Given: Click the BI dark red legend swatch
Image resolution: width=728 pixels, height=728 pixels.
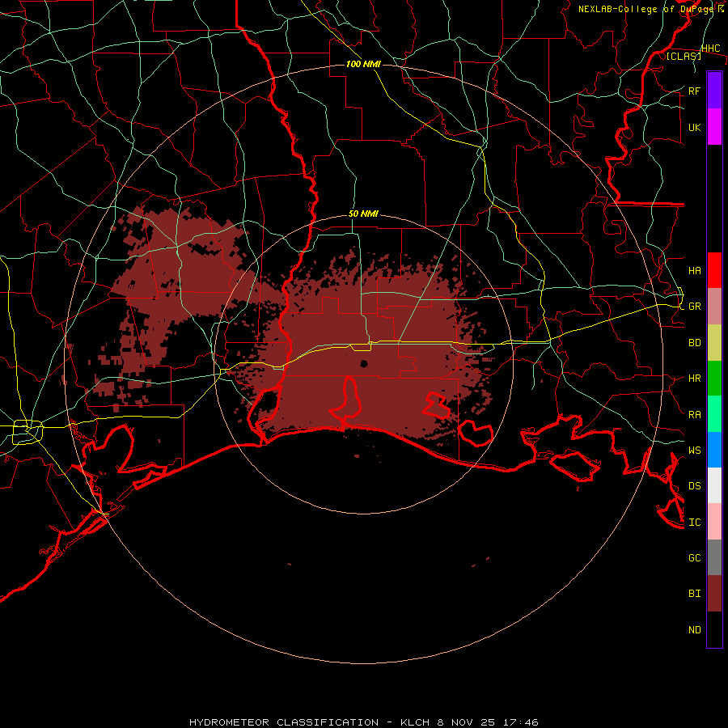Looking at the screenshot, I should [x=714, y=594].
